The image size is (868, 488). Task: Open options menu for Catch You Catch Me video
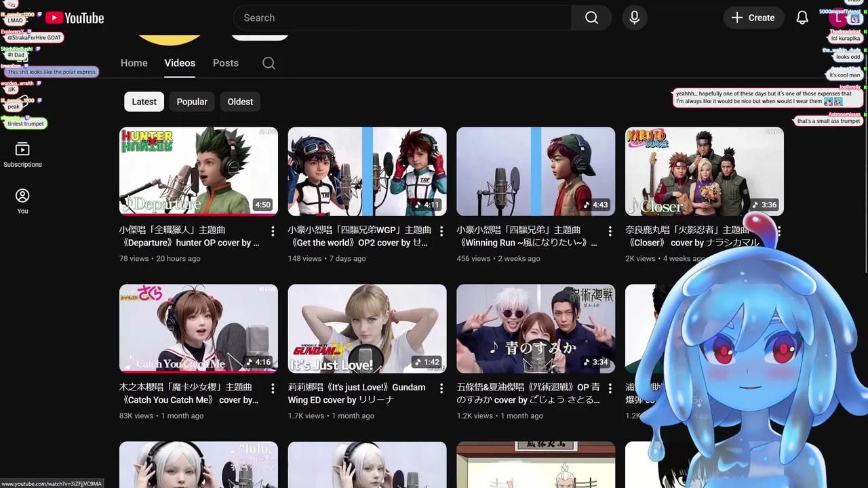273,388
